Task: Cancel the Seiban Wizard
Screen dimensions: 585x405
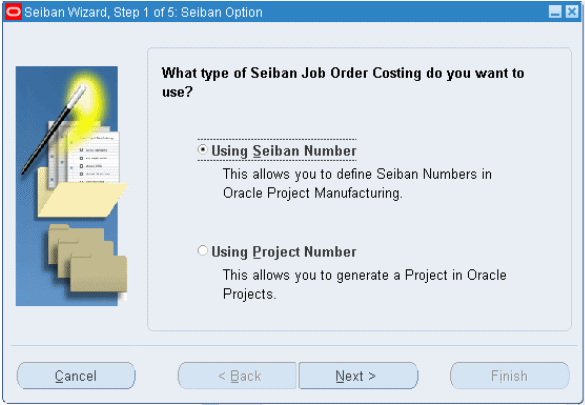Action: click(x=76, y=376)
